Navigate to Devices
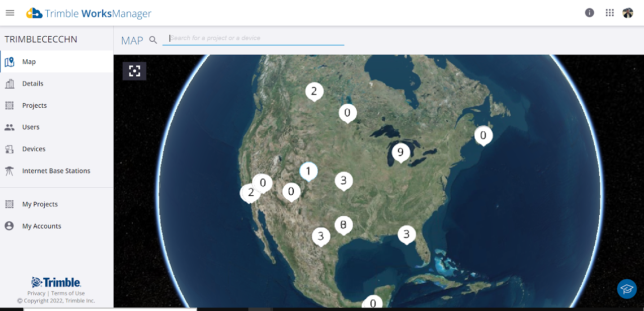644x311 pixels. click(34, 149)
